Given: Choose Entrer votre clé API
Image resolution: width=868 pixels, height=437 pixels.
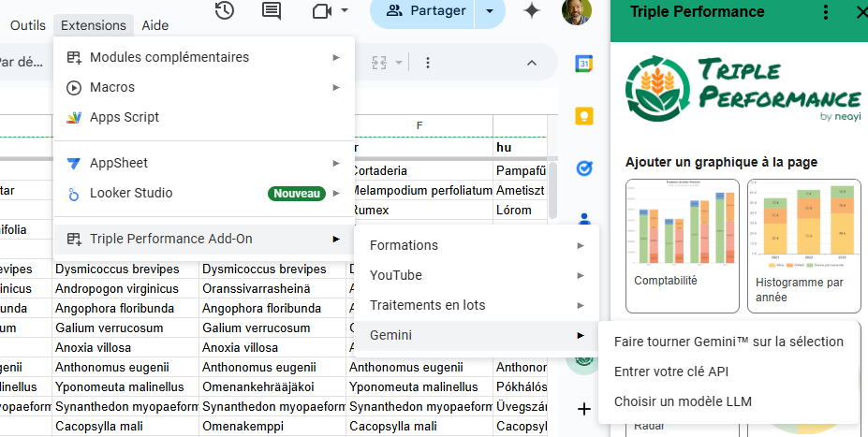Looking at the screenshot, I should (x=670, y=371).
